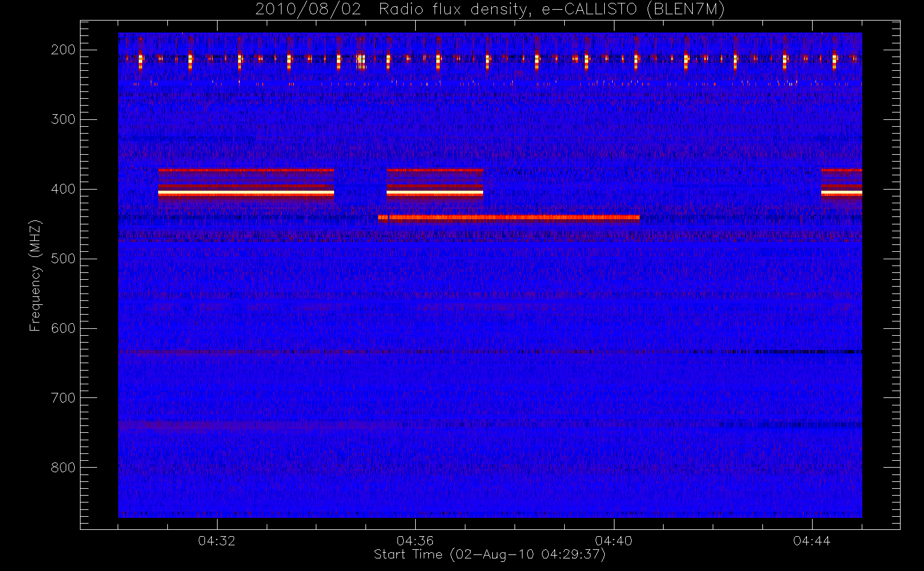Screen dimensions: 924x571
Task: Click the 04:32 time tick label
Action: [217, 541]
